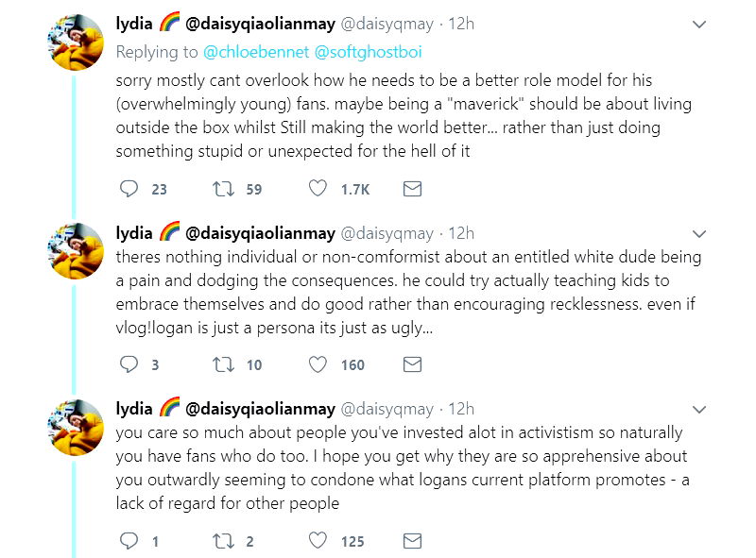Open the third tweet's dropdown arrow
Image resolution: width=756 pixels, height=558 pixels.
click(x=699, y=409)
